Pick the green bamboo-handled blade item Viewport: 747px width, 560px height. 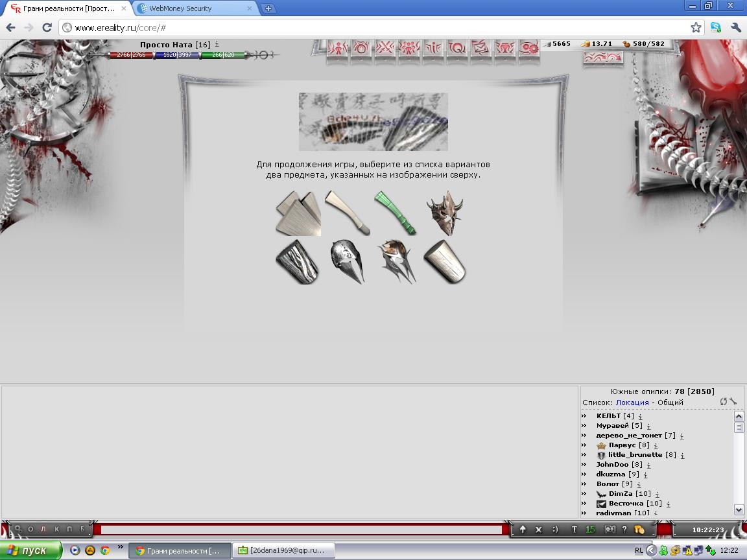tap(394, 213)
